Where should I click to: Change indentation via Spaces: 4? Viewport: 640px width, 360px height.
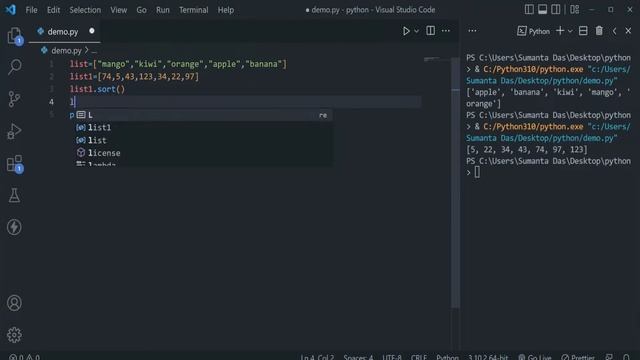(x=358, y=357)
